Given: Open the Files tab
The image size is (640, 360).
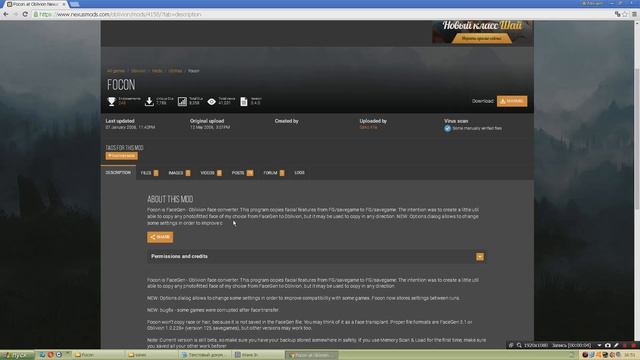Looking at the screenshot, I should tap(149, 173).
